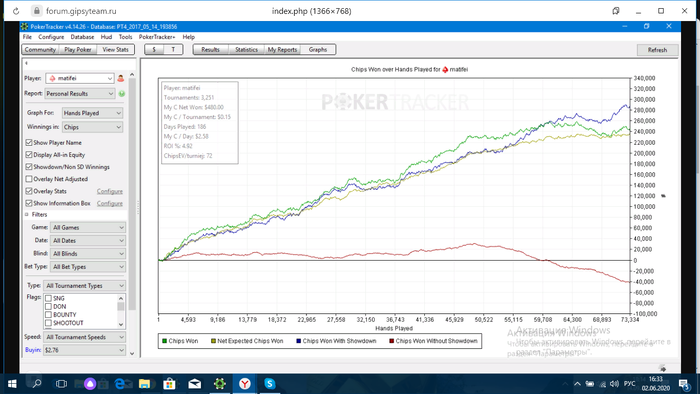Click the Refresh button

[x=657, y=50]
